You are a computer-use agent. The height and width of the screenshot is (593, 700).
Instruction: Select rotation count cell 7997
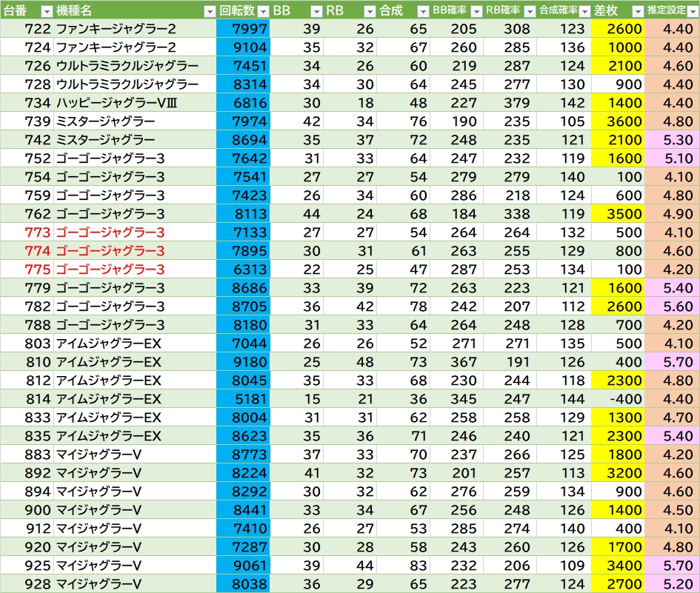(x=243, y=29)
